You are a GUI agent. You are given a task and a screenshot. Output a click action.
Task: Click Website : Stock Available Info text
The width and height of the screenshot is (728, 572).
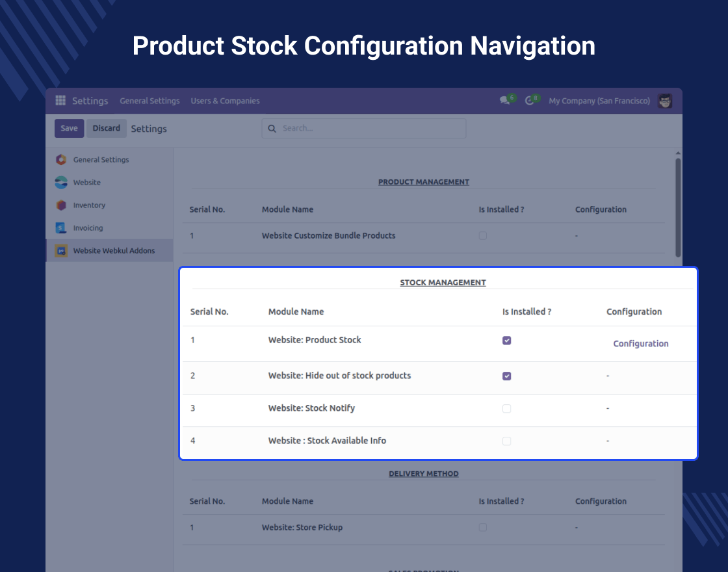(328, 441)
